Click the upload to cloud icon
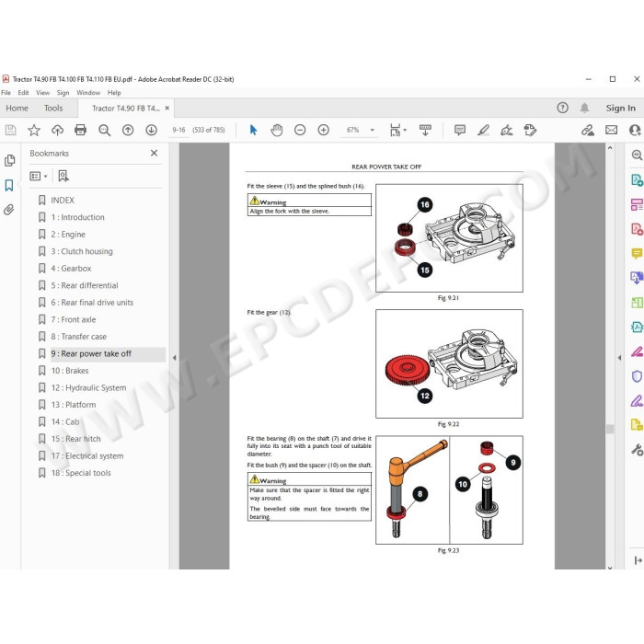Screen dimensions: 644x644 [x=57, y=131]
